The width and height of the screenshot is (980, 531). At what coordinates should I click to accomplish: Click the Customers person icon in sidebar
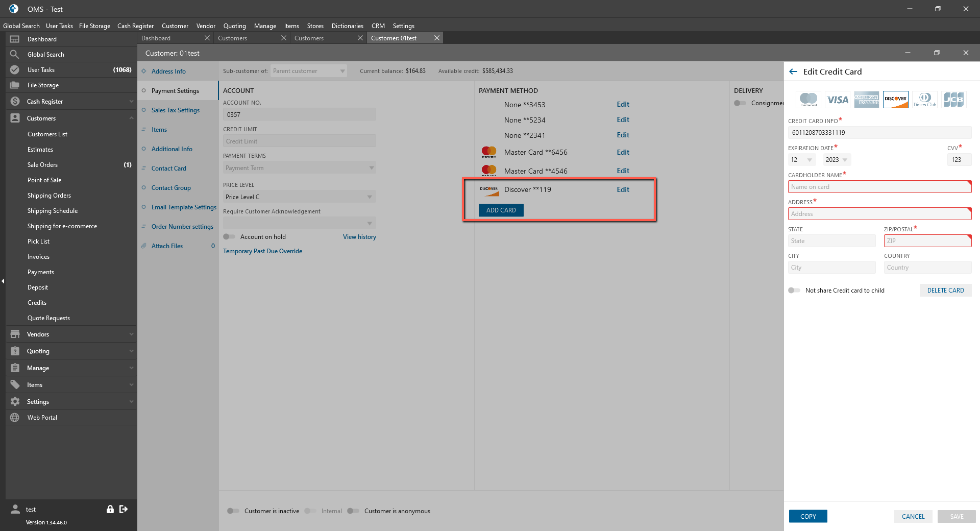click(15, 118)
